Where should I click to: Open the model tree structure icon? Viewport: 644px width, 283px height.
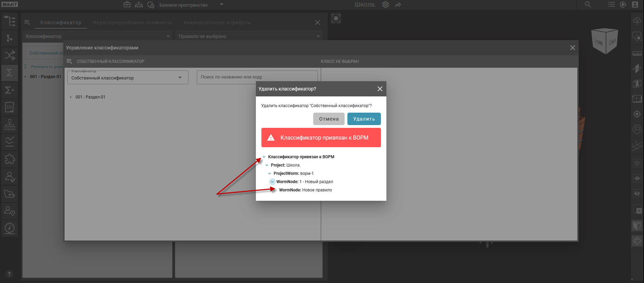pyautogui.click(x=10, y=21)
